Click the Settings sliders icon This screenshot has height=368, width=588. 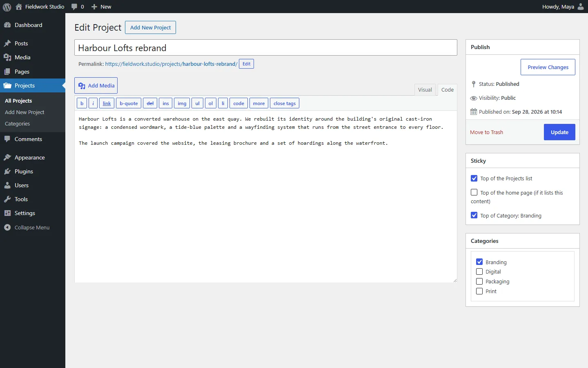pos(7,213)
